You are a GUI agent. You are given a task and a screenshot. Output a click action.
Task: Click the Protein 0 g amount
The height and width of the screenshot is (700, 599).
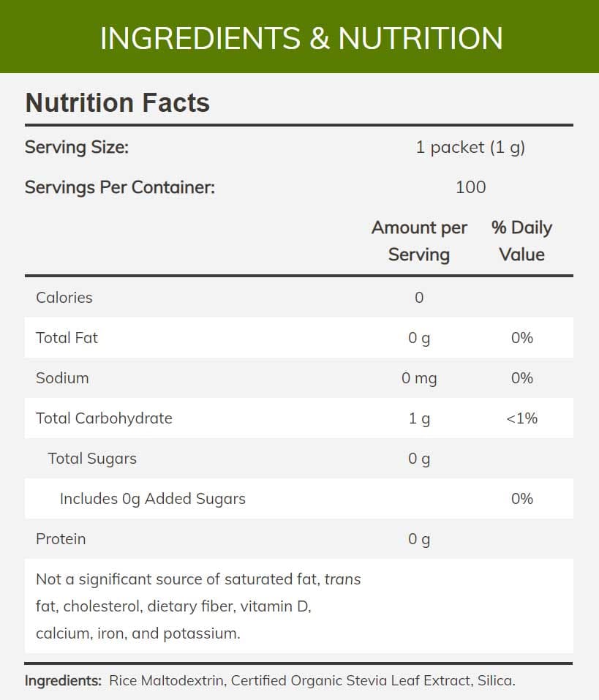pyautogui.click(x=419, y=539)
